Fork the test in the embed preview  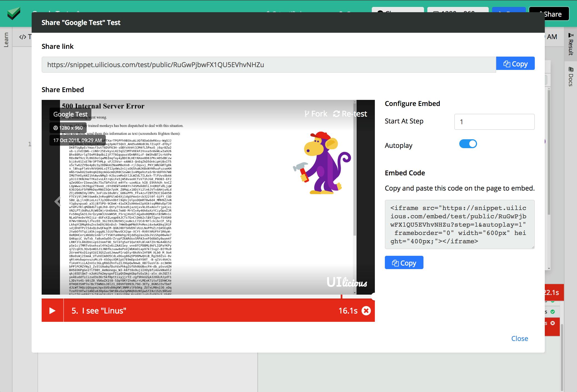click(x=316, y=114)
